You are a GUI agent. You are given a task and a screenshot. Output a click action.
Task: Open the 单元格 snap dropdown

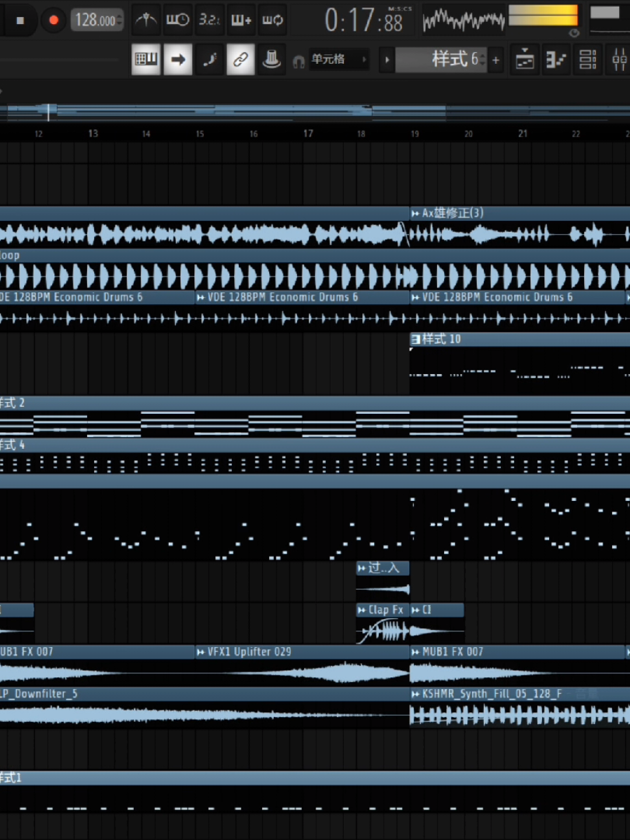pos(339,60)
